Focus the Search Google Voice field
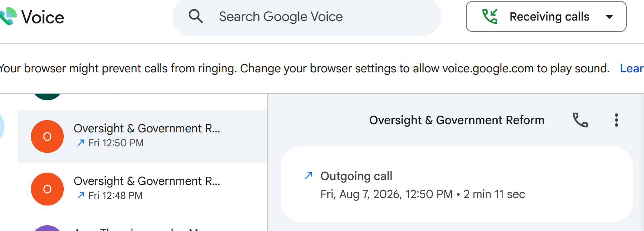 click(x=307, y=16)
